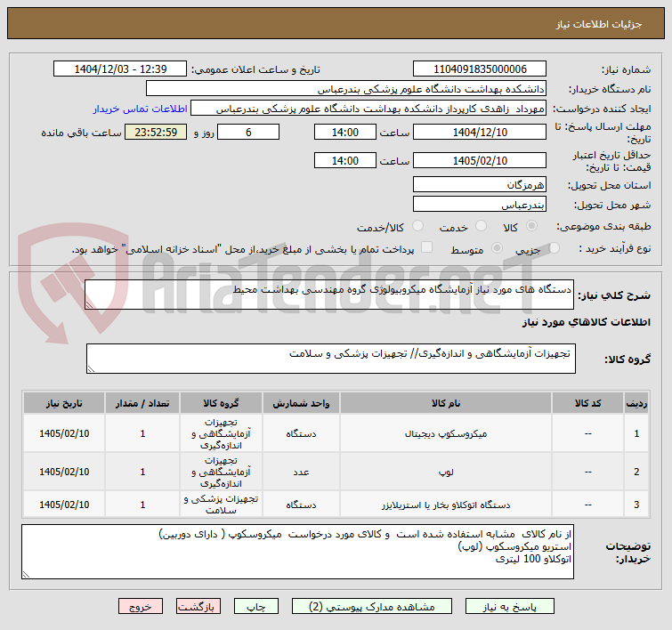Click the نام کالا column header
The height and width of the screenshot is (630, 672).
446,403
